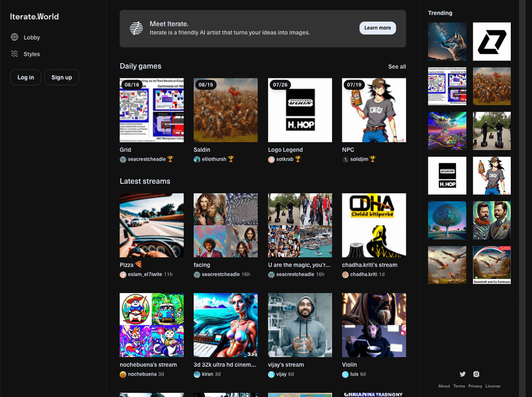This screenshot has width=532, height=397.
Task: Go to the Lobby page
Action: (x=25, y=37)
